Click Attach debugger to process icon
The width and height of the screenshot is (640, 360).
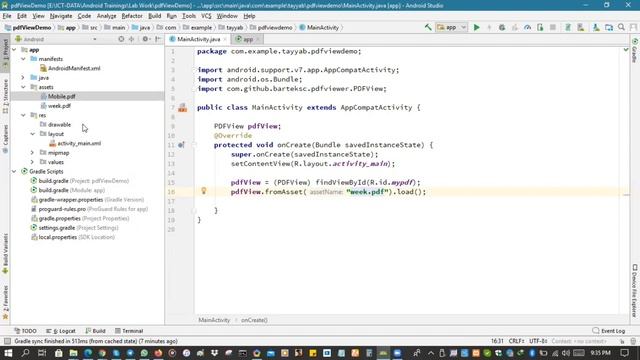click(540, 27)
